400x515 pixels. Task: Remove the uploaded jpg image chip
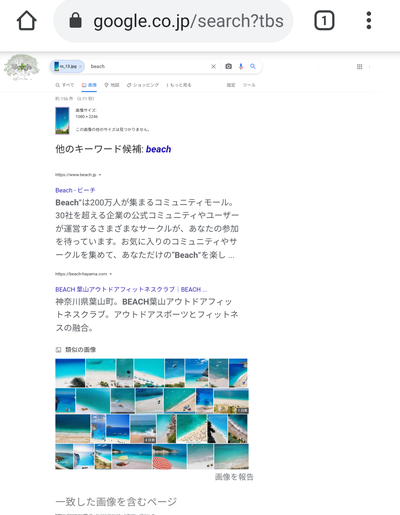(80, 66)
